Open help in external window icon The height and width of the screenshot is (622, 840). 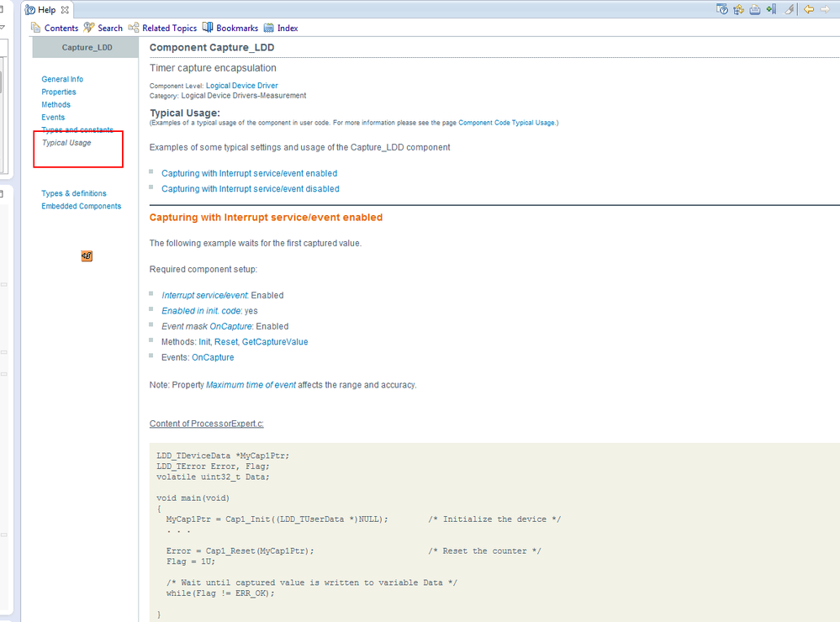[722, 9]
